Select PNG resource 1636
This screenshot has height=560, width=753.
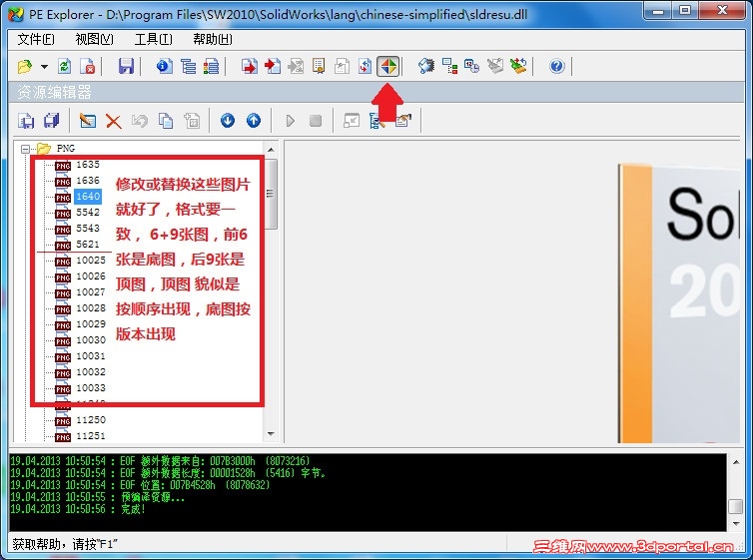[88, 181]
